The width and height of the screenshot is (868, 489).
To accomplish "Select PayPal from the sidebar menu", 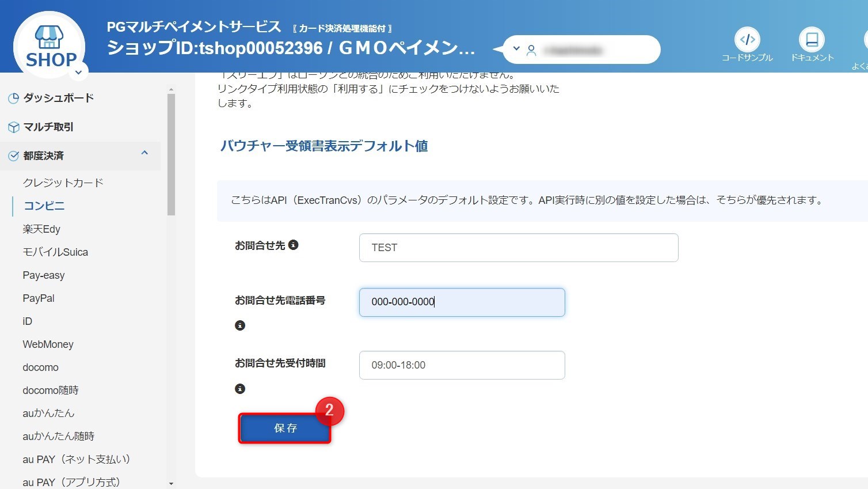I will click(x=39, y=298).
